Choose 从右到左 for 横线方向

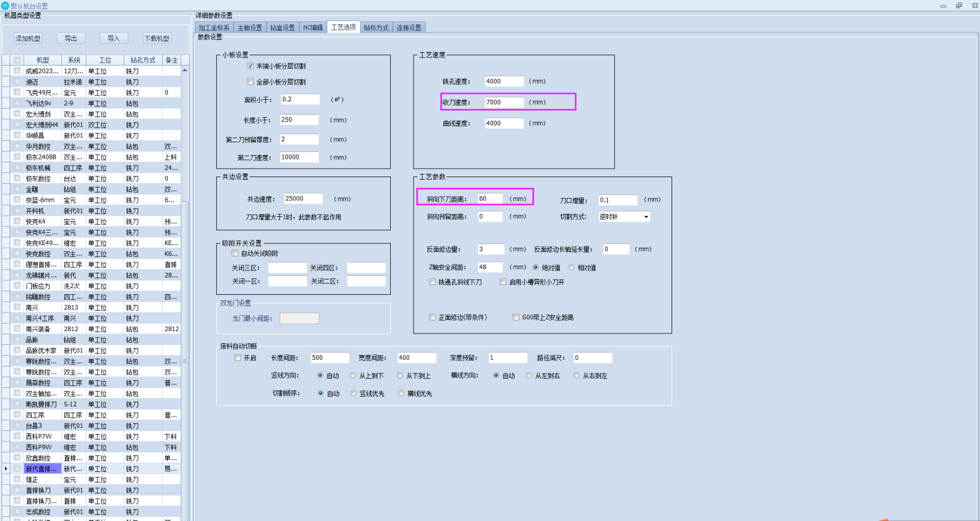click(x=576, y=375)
